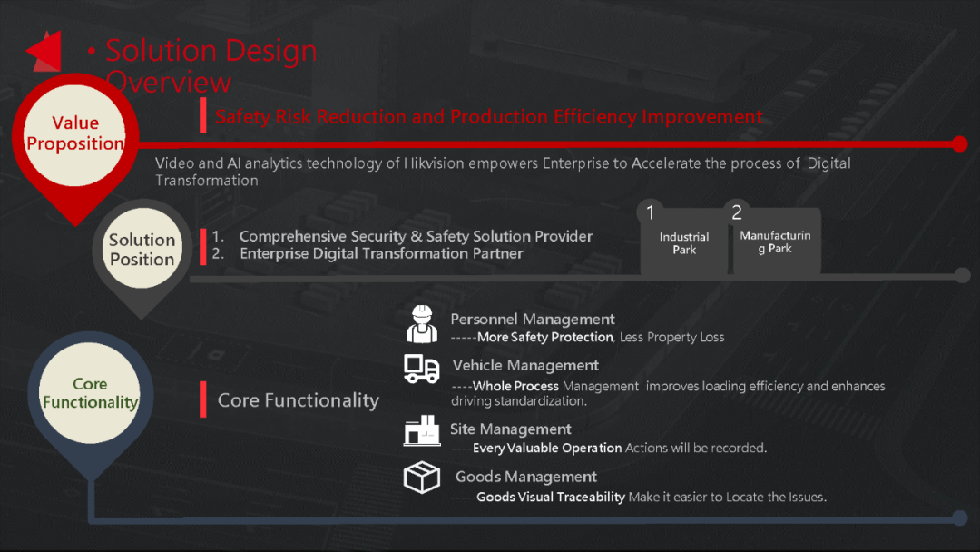
Task: Click the red back arrow icon
Action: (44, 51)
